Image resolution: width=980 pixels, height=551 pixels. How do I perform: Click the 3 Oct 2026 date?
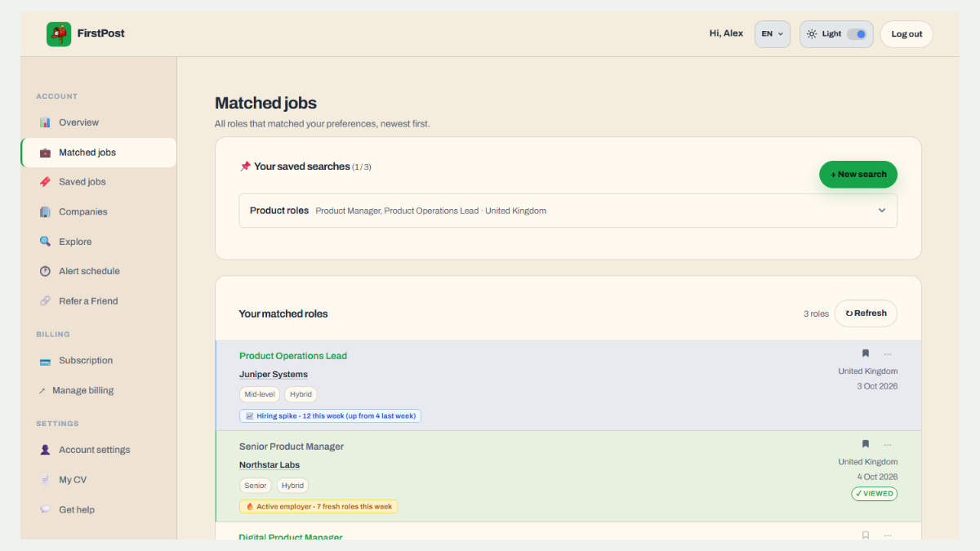[x=877, y=386]
